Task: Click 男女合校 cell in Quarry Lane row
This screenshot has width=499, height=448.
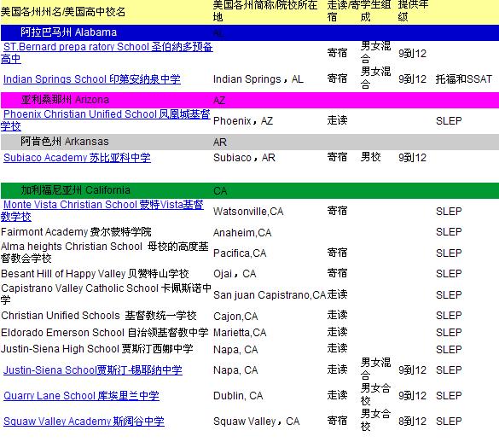Action: pos(375,394)
